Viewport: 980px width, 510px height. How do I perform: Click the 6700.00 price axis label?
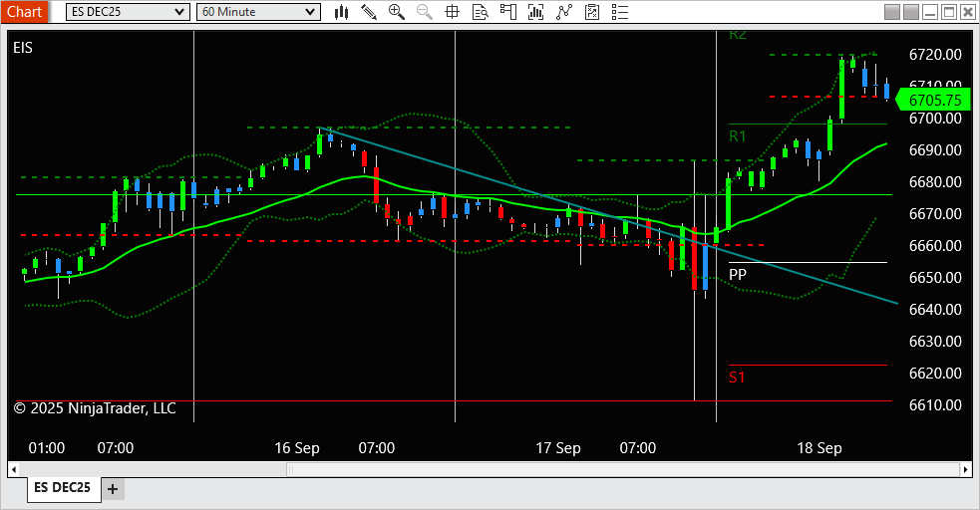point(935,118)
